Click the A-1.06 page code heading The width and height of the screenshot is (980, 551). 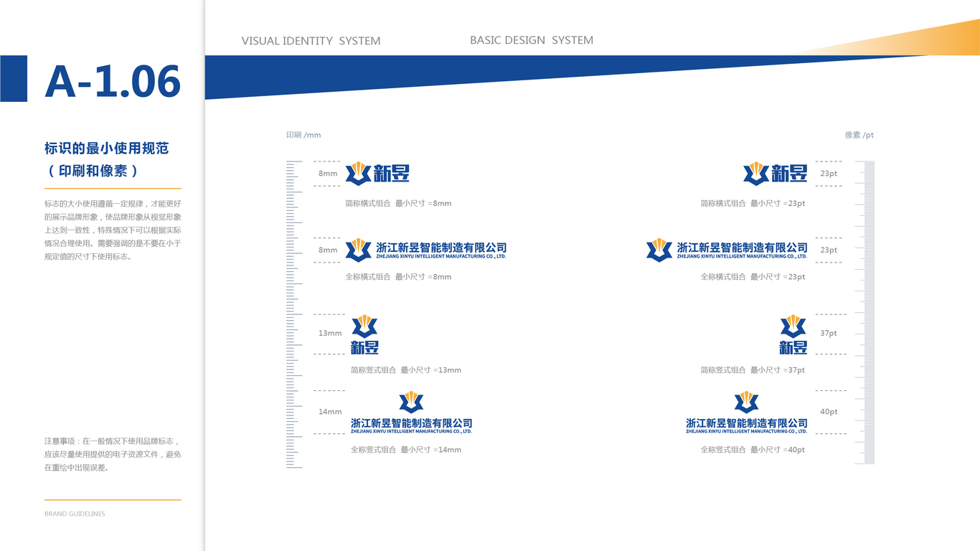point(113,81)
